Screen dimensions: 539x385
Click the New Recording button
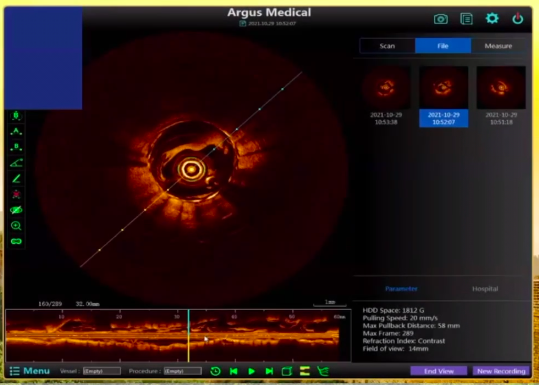click(501, 371)
